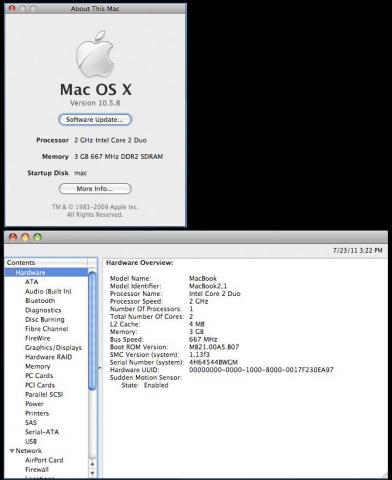
Task: Select PCI Cards entry
Action: pyautogui.click(x=40, y=385)
